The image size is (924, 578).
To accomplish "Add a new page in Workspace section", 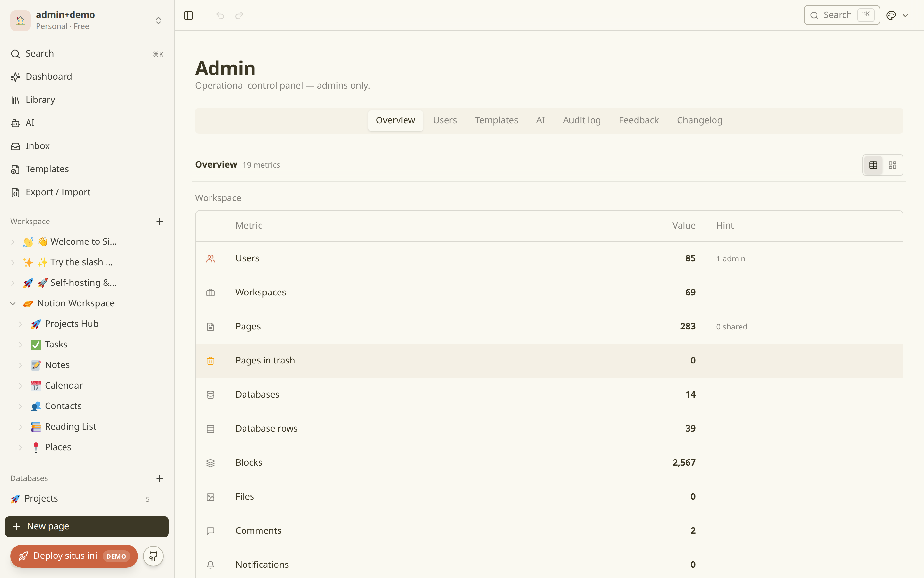I will pos(159,221).
